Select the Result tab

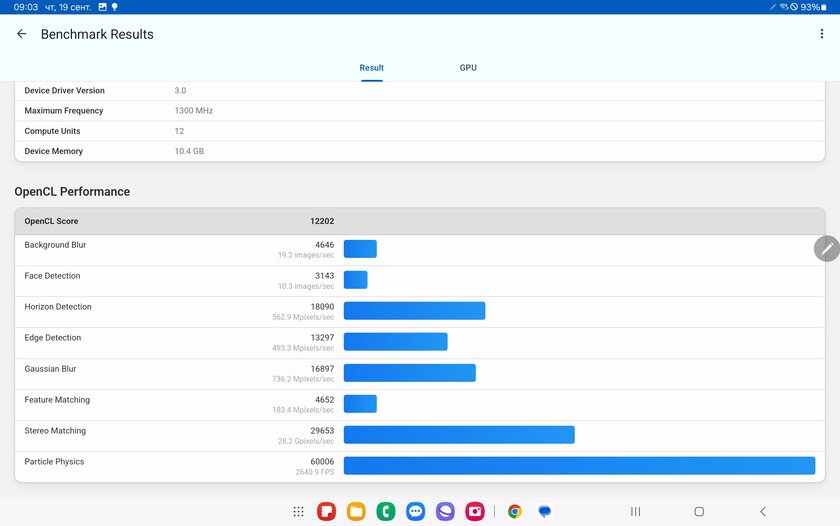tap(371, 67)
